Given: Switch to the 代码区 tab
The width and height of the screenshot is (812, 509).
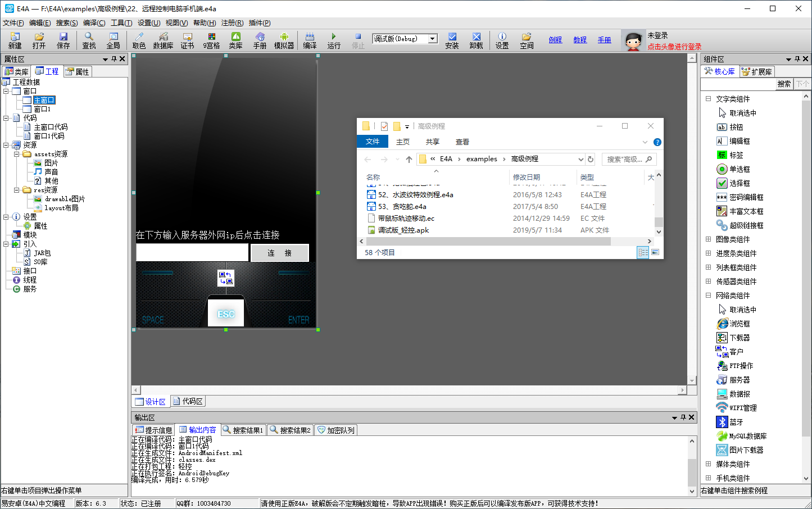Looking at the screenshot, I should coord(188,401).
